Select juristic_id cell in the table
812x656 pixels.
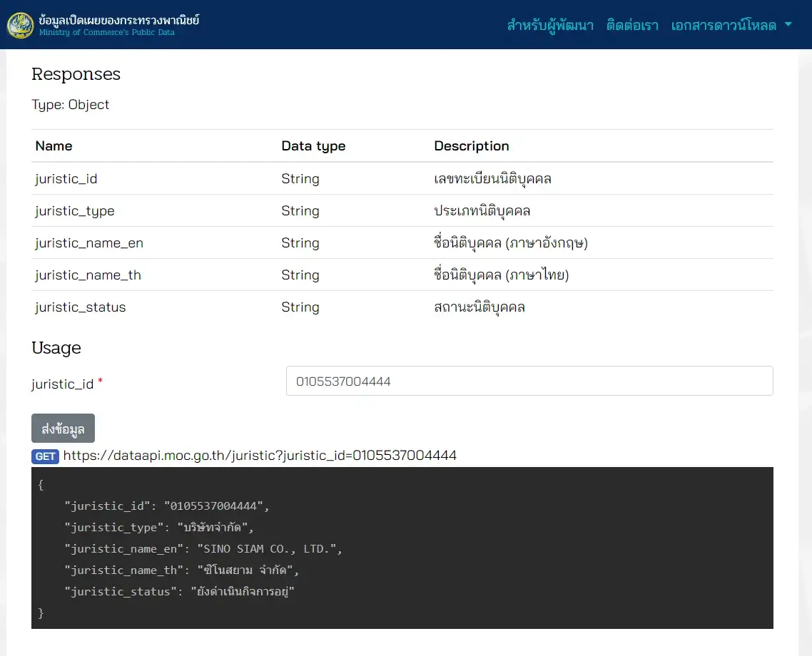coord(66,179)
